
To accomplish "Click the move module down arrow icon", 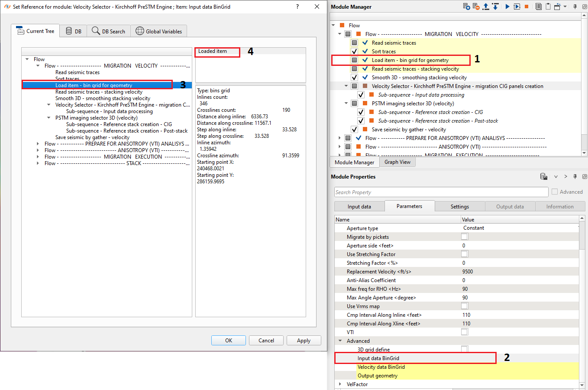I will pos(495,6).
